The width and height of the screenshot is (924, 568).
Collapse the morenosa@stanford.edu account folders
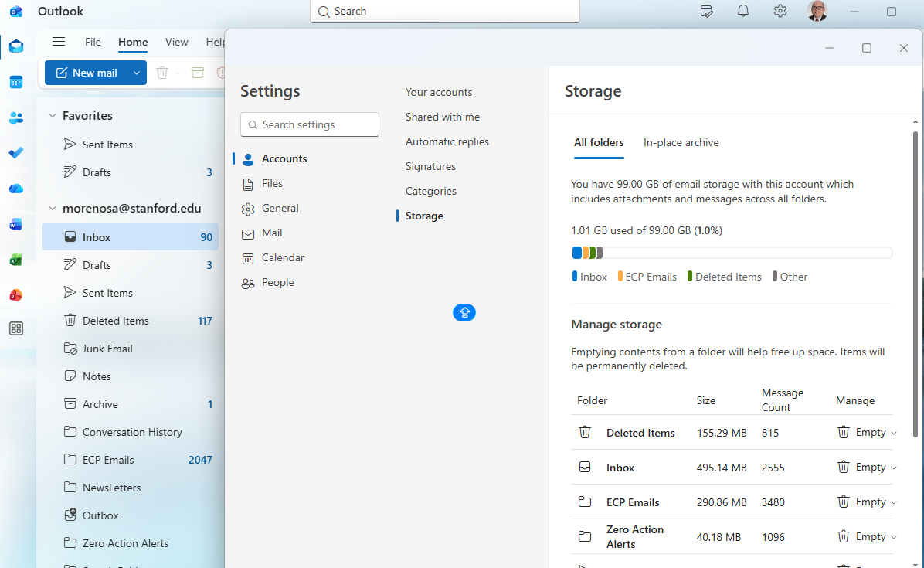coord(53,208)
